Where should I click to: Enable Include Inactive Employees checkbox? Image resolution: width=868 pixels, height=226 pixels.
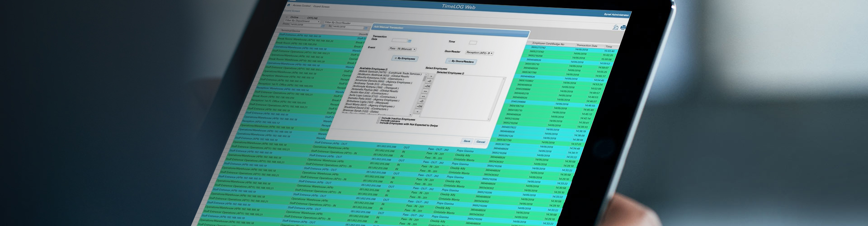[378, 119]
